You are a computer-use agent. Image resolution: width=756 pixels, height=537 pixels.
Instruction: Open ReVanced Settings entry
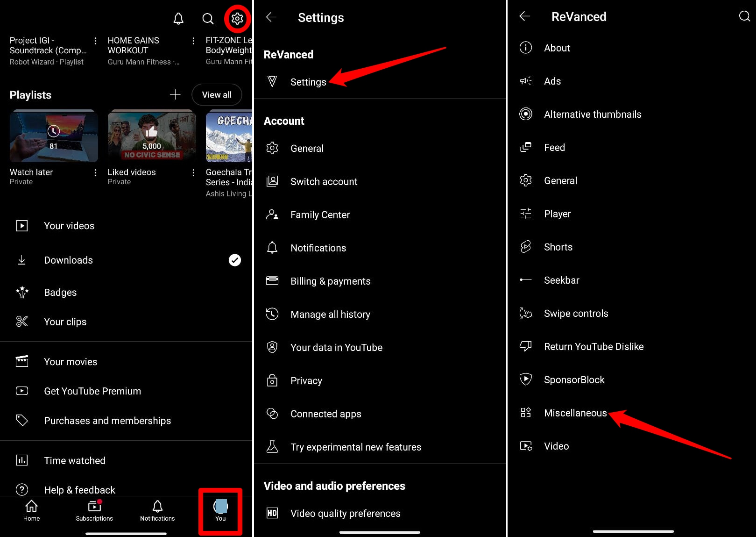click(x=308, y=82)
